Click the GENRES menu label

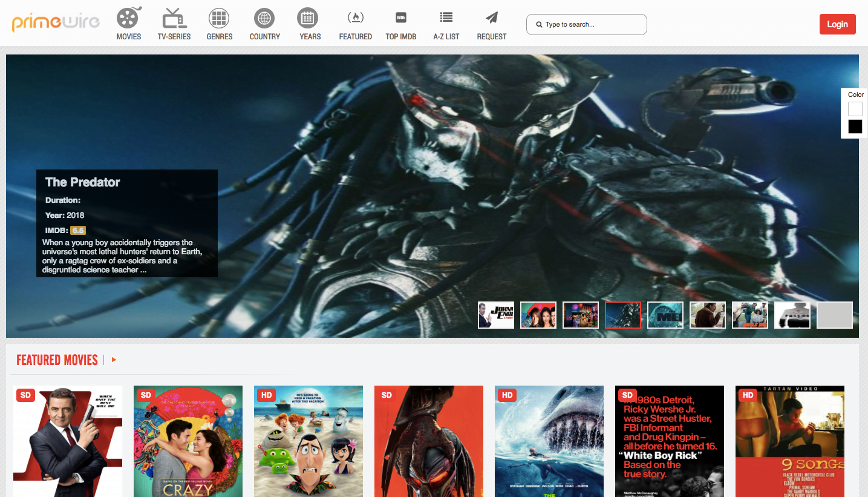220,36
